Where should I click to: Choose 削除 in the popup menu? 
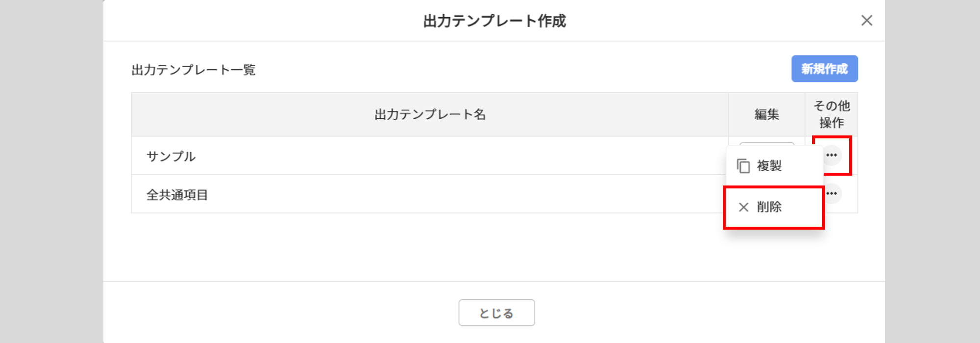[769, 207]
